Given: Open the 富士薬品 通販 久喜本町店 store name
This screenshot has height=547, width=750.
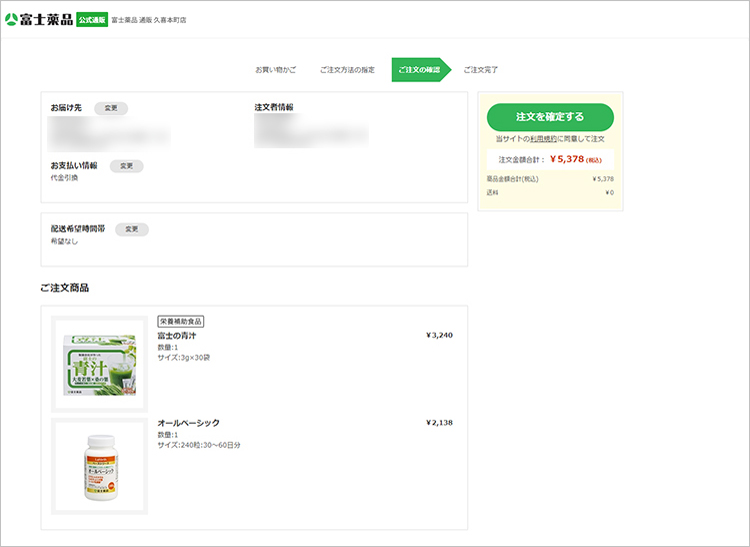Looking at the screenshot, I should tap(149, 20).
